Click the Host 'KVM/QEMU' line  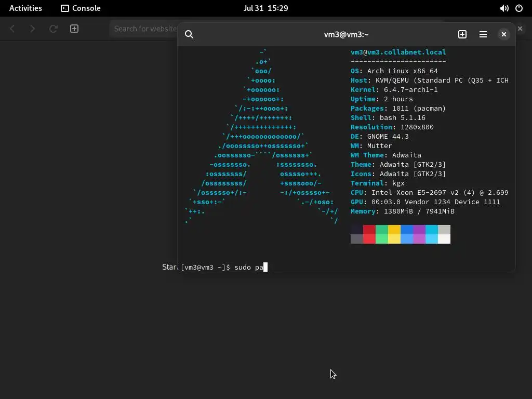click(430, 81)
